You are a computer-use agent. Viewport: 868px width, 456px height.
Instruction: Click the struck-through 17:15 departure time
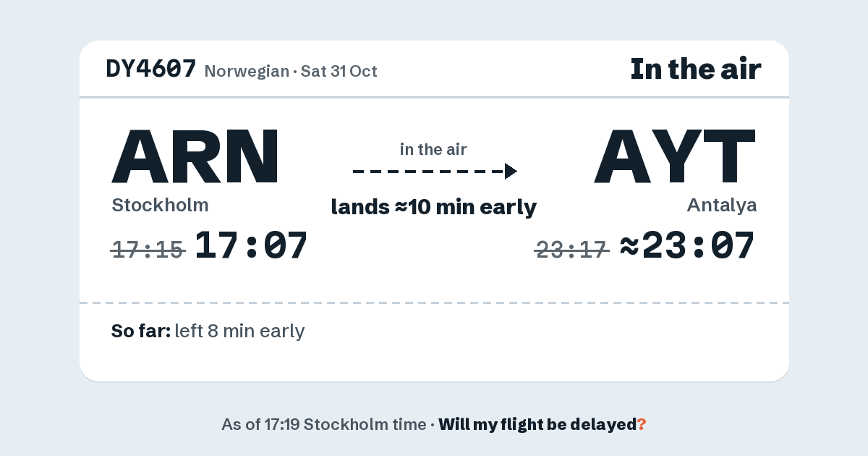point(148,250)
